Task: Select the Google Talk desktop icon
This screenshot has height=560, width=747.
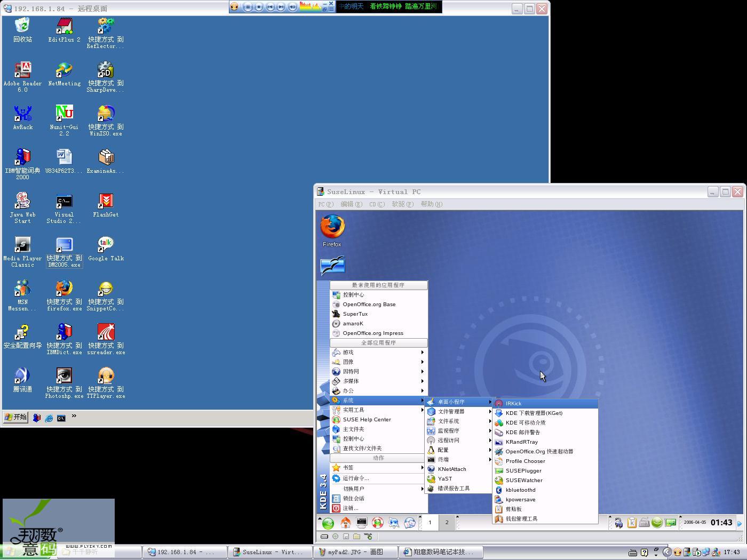Action: click(106, 249)
